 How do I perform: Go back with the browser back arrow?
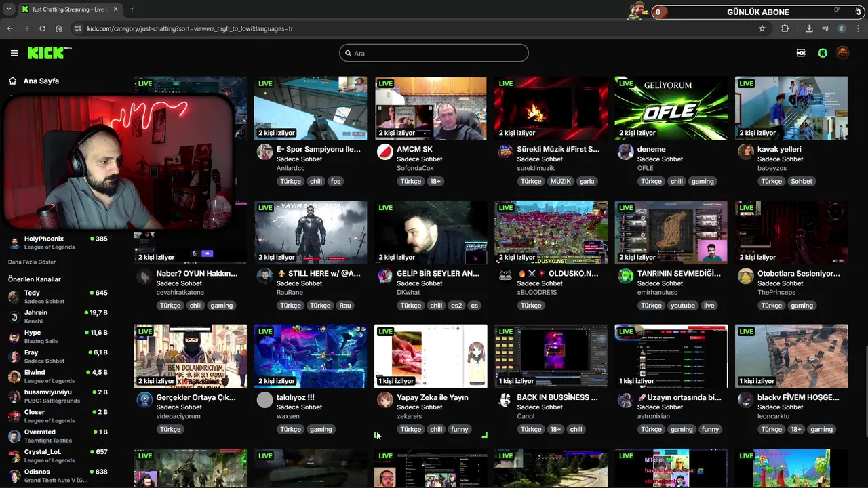tap(9, 28)
